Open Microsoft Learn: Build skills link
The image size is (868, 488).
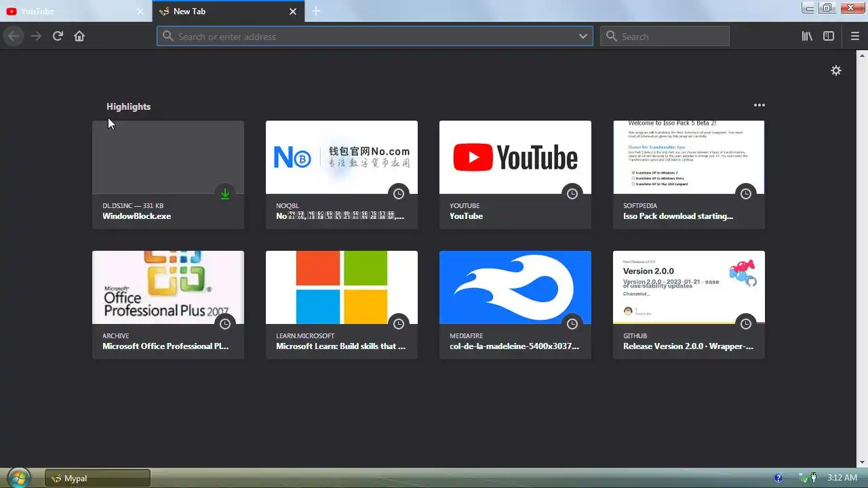click(x=341, y=346)
